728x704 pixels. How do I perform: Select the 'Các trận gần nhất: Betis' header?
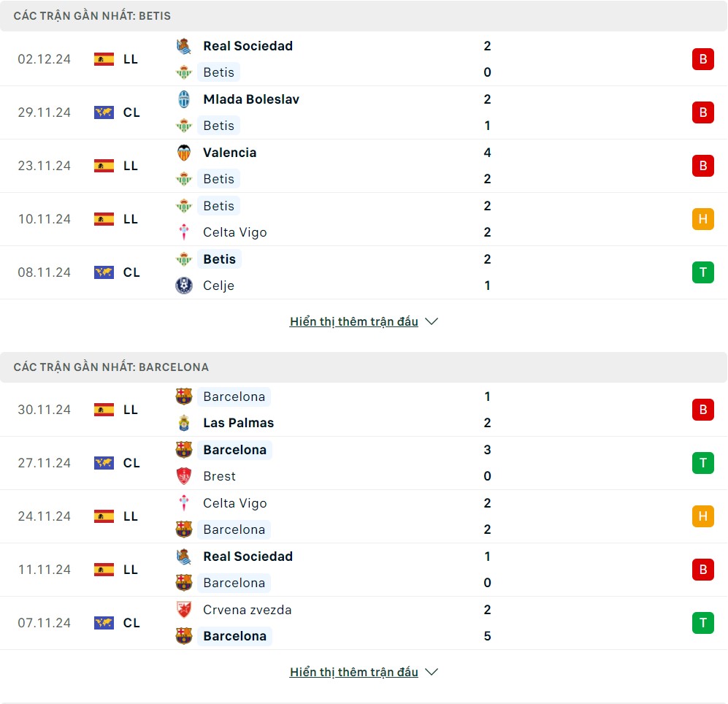coord(92,16)
